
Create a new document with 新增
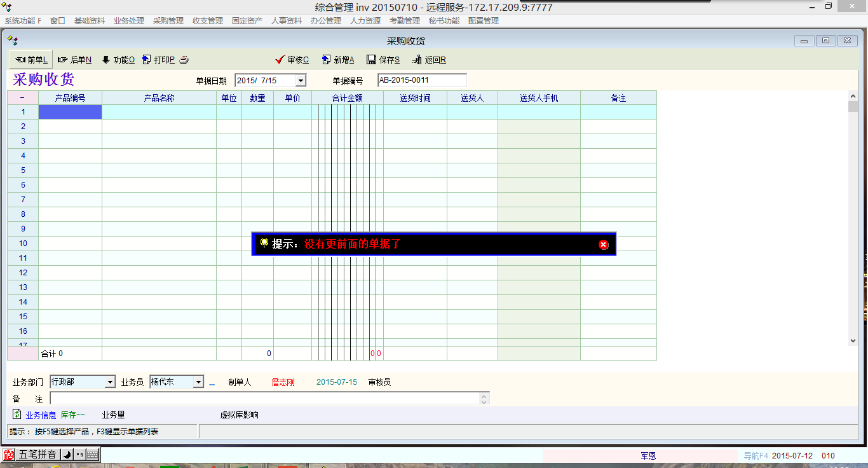(x=338, y=60)
